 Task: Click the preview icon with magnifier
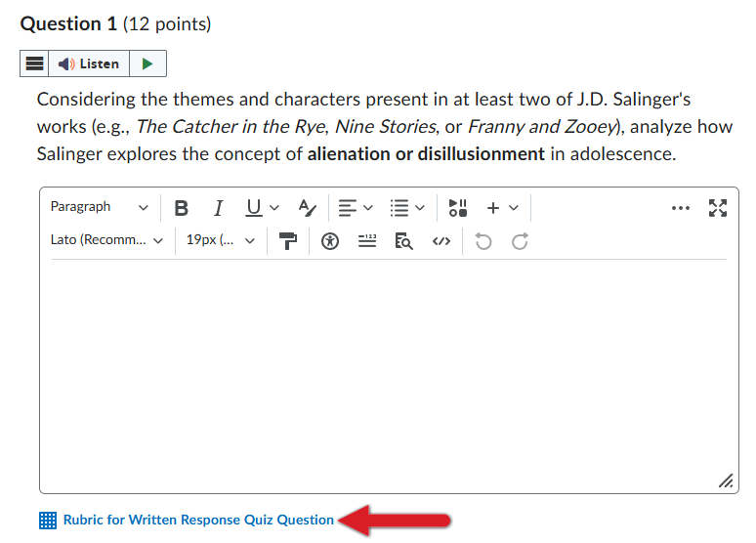[x=402, y=241]
